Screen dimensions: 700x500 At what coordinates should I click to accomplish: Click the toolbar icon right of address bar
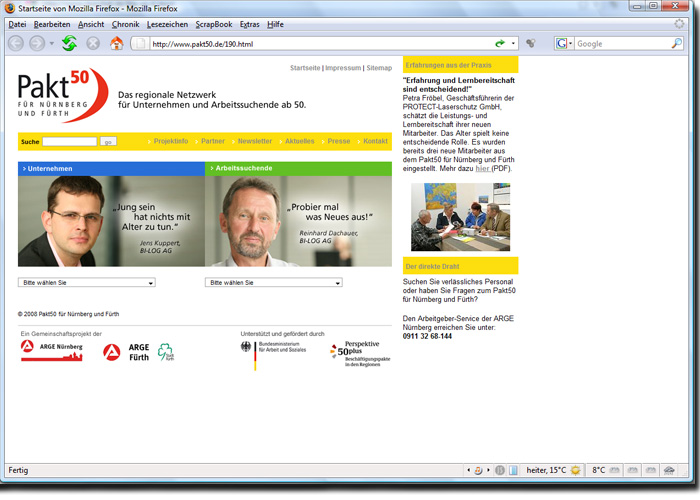click(530, 43)
